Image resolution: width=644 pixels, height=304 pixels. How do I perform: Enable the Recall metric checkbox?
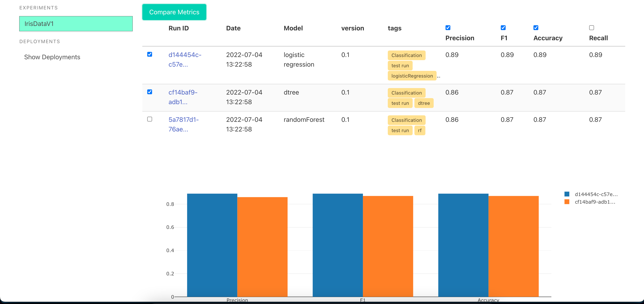[591, 28]
